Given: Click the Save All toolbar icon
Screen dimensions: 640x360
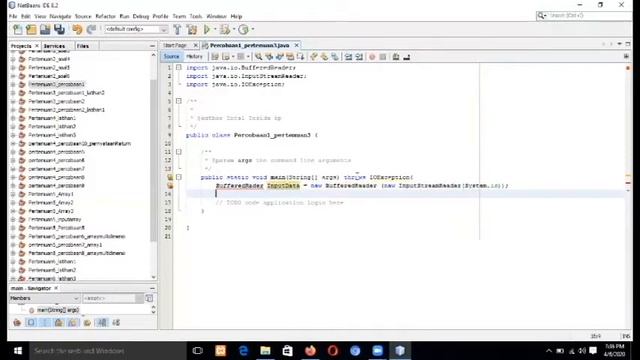Looking at the screenshot, I should 60,29.
